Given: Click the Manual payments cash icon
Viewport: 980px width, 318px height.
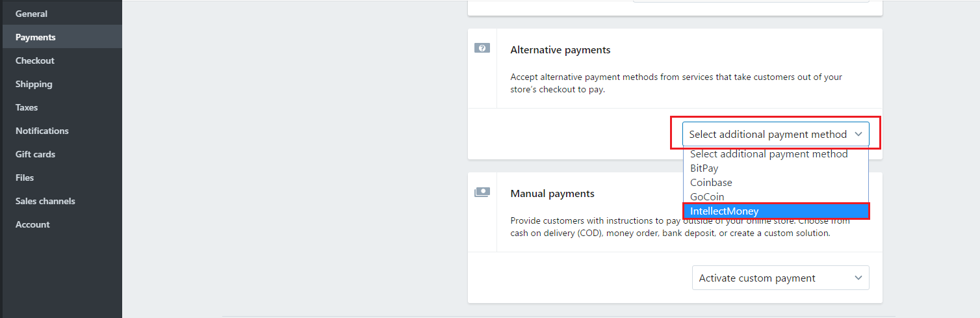Looking at the screenshot, I should coord(482,192).
